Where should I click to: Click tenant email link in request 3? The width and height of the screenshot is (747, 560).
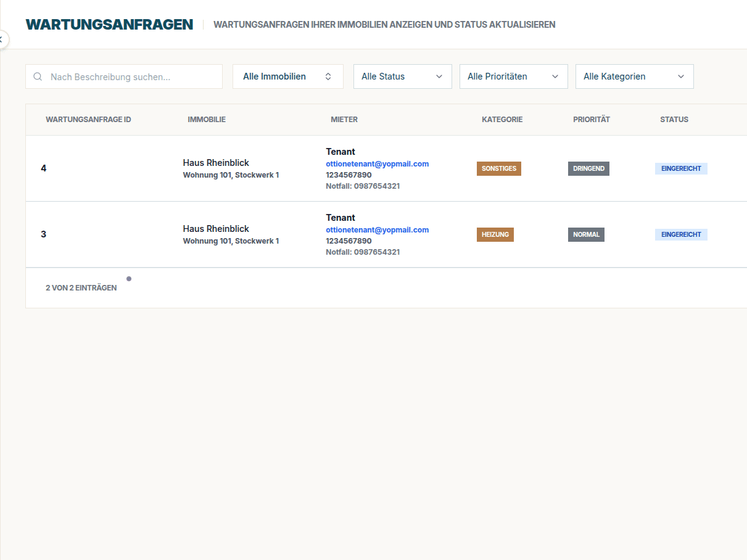pyautogui.click(x=377, y=230)
